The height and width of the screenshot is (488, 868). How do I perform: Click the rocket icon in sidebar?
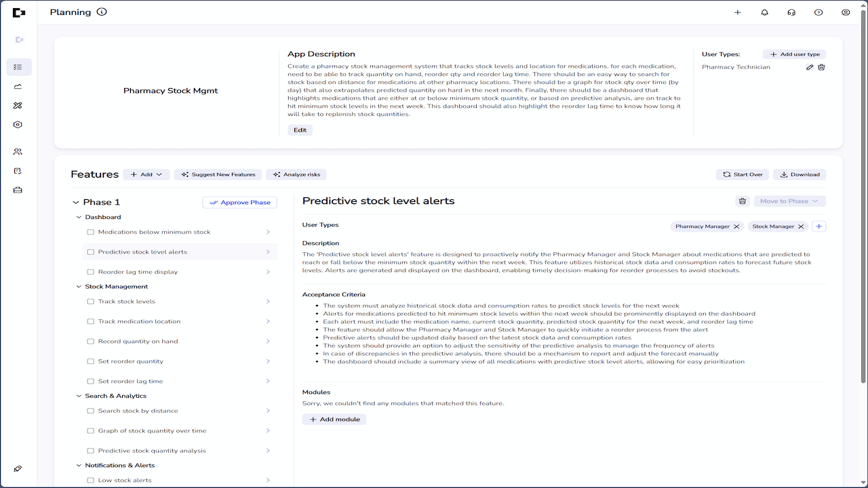18,468
